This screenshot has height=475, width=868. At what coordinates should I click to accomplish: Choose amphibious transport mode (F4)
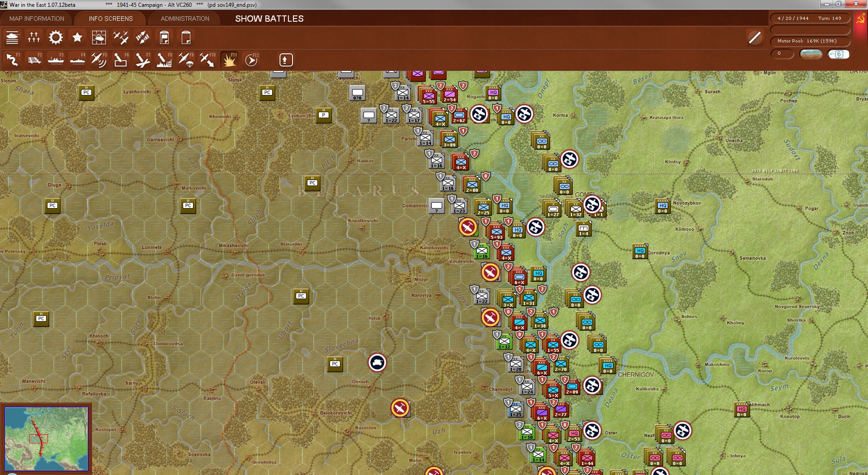tap(77, 59)
